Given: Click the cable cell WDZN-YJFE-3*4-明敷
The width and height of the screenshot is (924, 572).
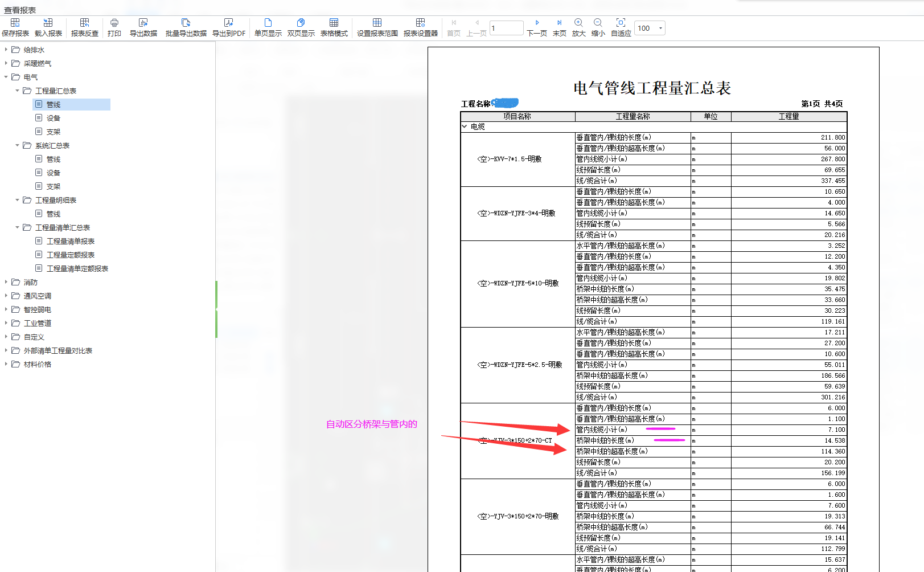Looking at the screenshot, I should 516,213.
